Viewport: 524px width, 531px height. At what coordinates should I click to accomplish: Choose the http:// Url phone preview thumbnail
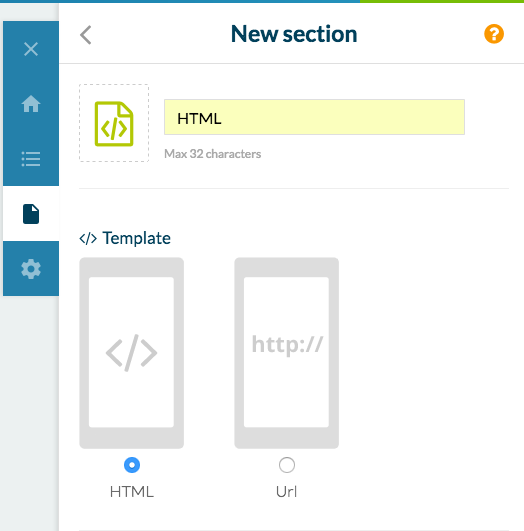click(287, 353)
